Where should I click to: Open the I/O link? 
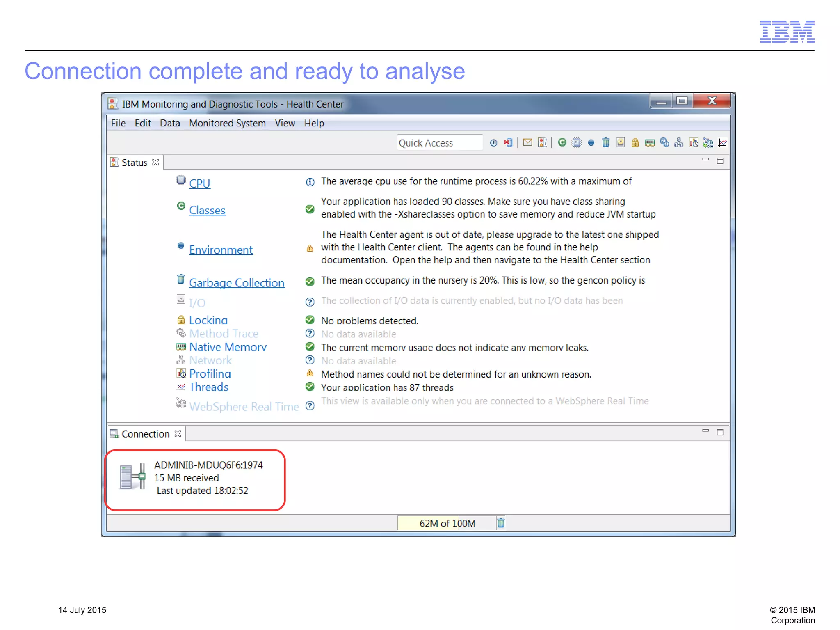point(197,302)
